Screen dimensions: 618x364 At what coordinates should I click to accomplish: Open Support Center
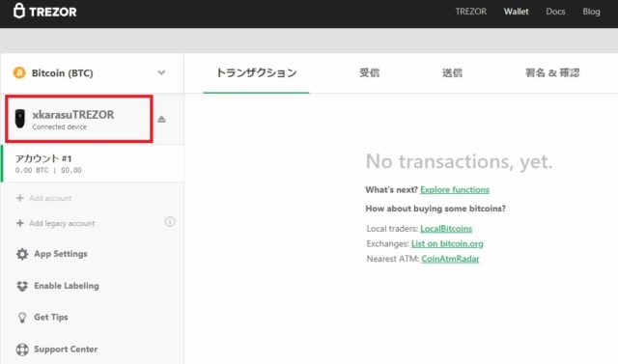click(66, 349)
